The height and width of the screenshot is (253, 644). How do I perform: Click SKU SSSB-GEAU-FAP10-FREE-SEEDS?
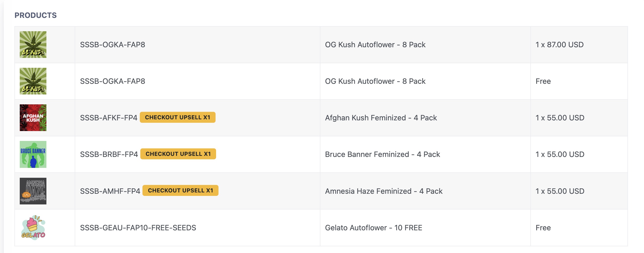[138, 228]
